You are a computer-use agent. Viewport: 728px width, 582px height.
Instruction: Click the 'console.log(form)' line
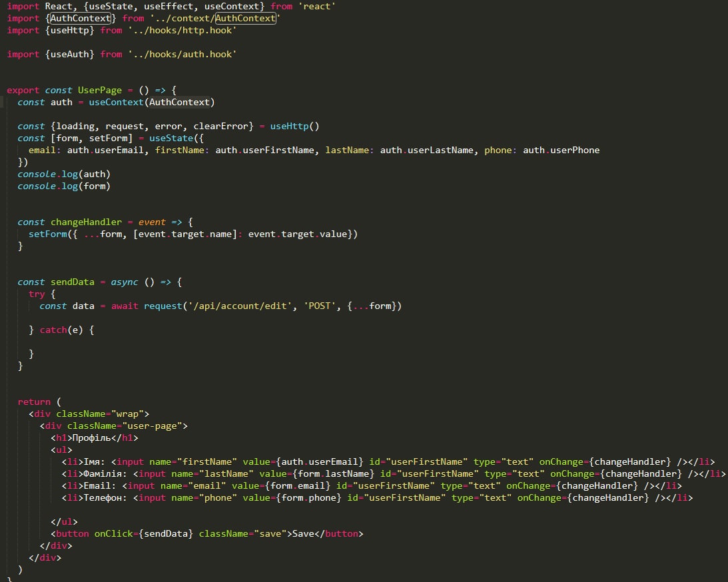click(x=64, y=186)
